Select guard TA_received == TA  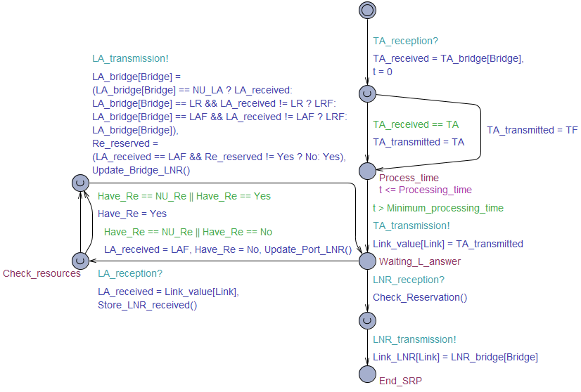coord(416,124)
